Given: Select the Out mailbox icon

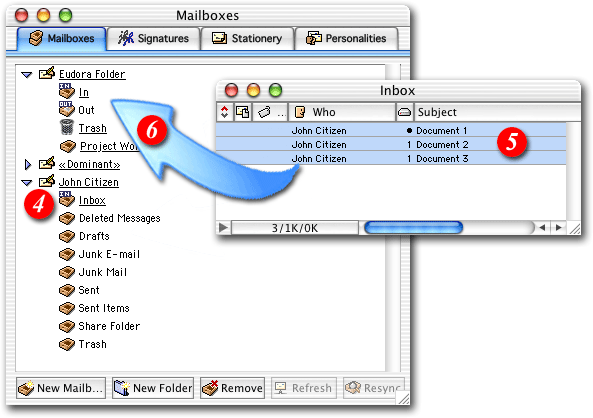Looking at the screenshot, I should (x=67, y=109).
